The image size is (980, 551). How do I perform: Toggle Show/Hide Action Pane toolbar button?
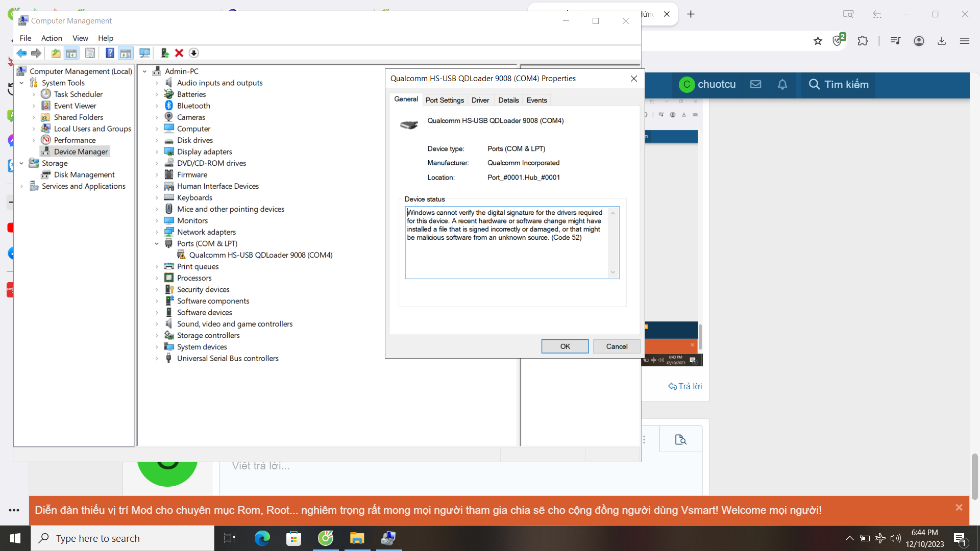tap(126, 53)
